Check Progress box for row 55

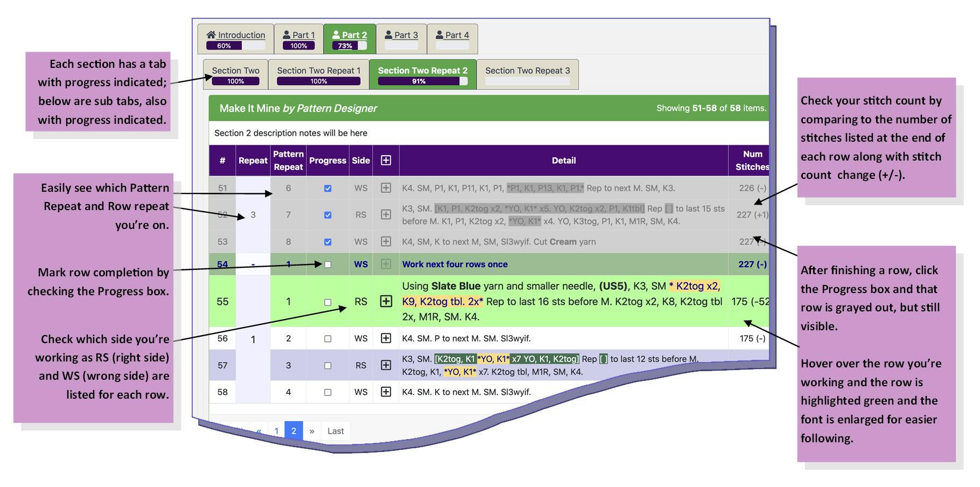pos(328,302)
